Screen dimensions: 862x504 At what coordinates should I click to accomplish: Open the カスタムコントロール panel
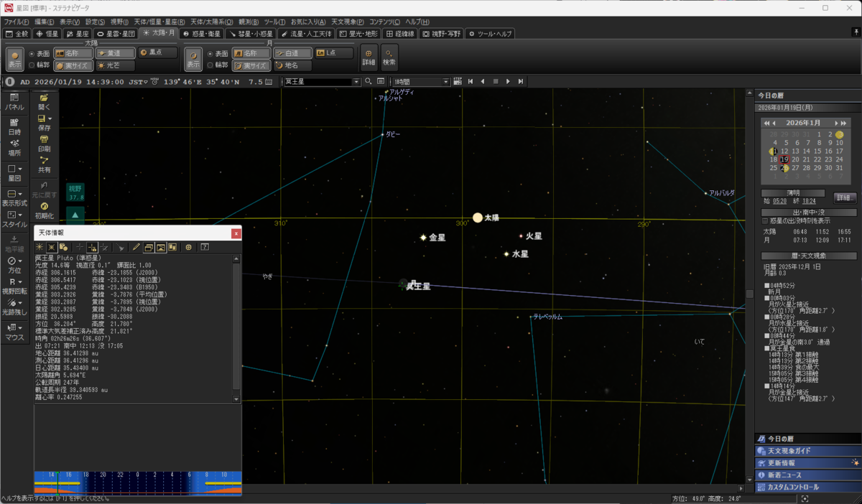click(x=807, y=487)
